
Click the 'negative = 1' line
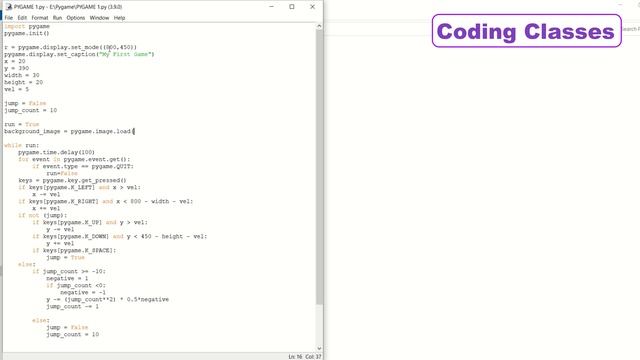coord(67,278)
